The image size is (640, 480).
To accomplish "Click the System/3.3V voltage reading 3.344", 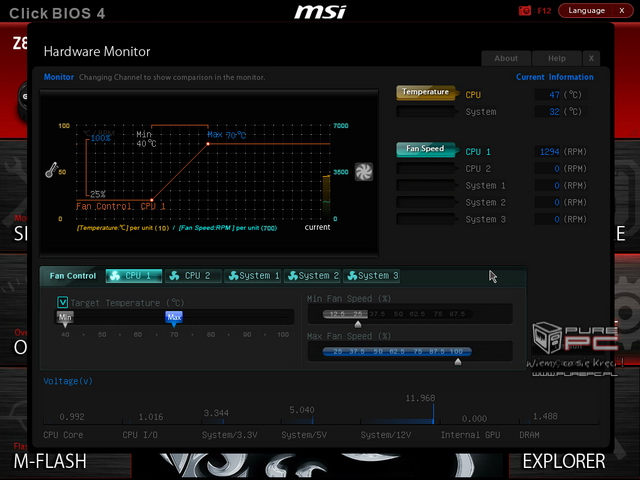I will [x=216, y=413].
